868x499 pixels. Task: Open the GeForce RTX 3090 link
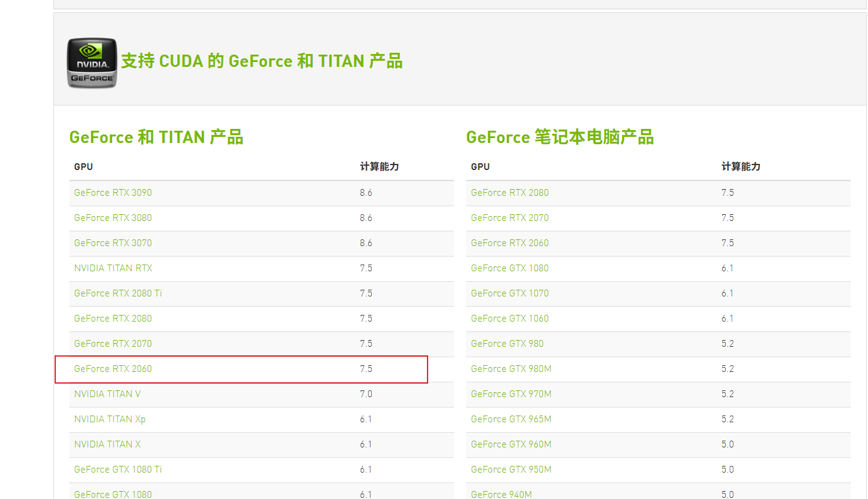113,193
